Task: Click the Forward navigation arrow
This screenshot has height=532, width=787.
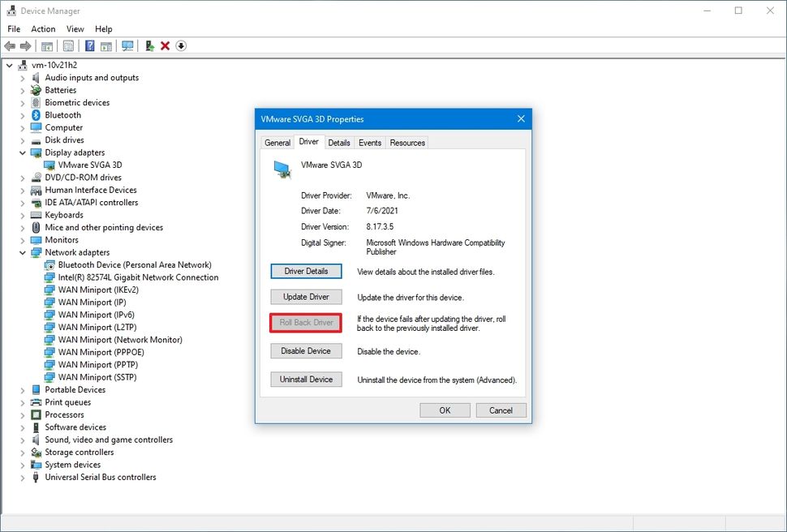Action: point(27,46)
